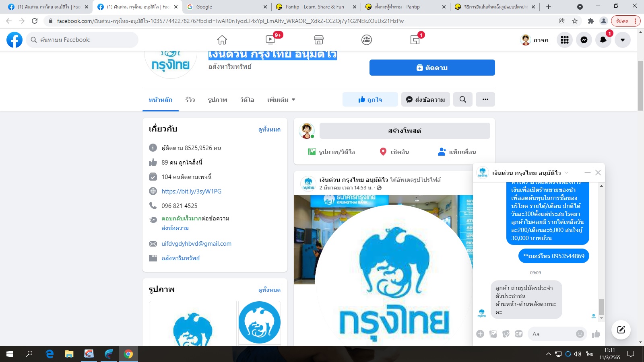Viewport: 644px width, 362px height.
Task: Switch to รีวิว tab
Action: click(x=190, y=100)
